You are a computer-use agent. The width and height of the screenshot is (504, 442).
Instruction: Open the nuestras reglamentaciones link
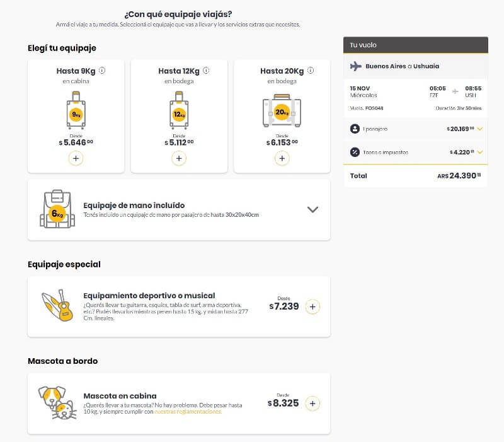tap(188, 412)
